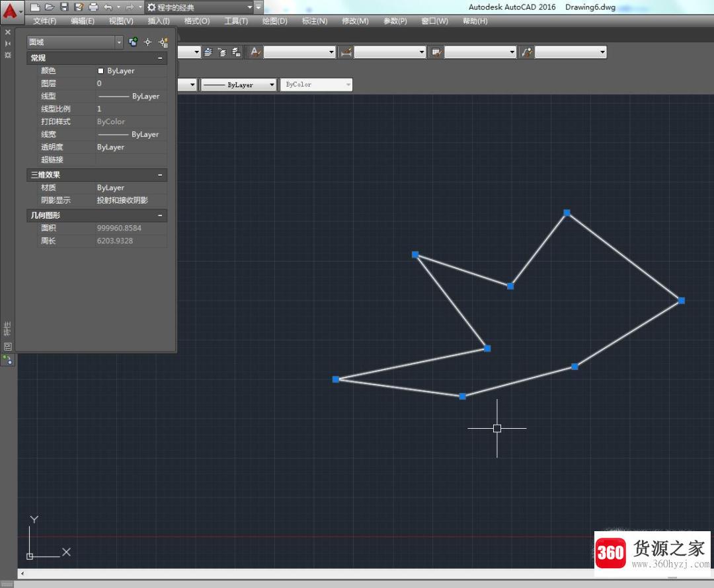Open the 工具(T) menu
This screenshot has height=588, width=714.
point(236,21)
